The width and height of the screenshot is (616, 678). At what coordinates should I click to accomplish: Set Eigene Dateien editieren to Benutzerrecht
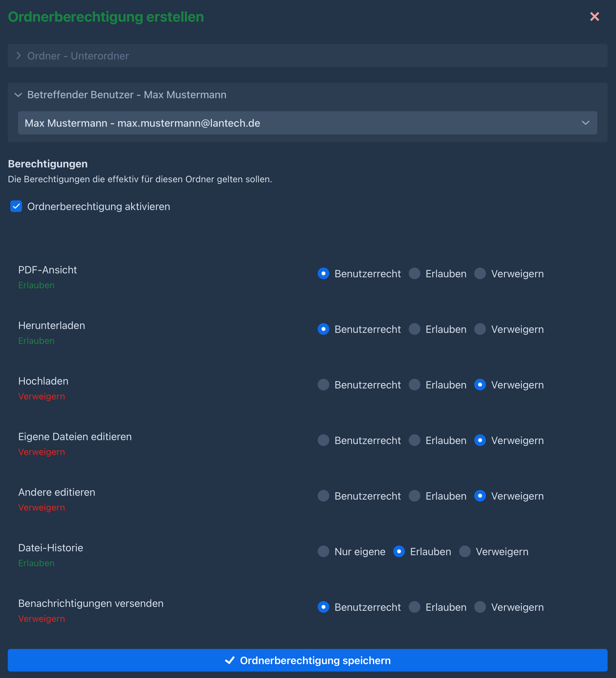pos(323,440)
